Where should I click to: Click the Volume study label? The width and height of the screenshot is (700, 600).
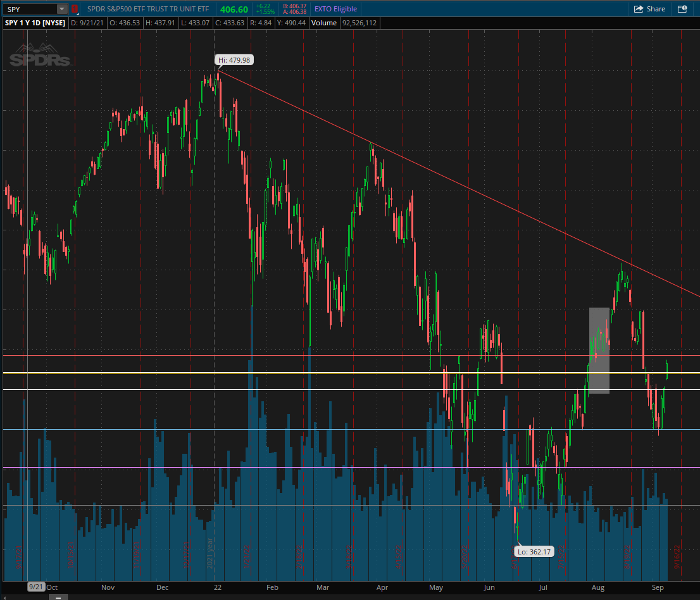tap(323, 23)
